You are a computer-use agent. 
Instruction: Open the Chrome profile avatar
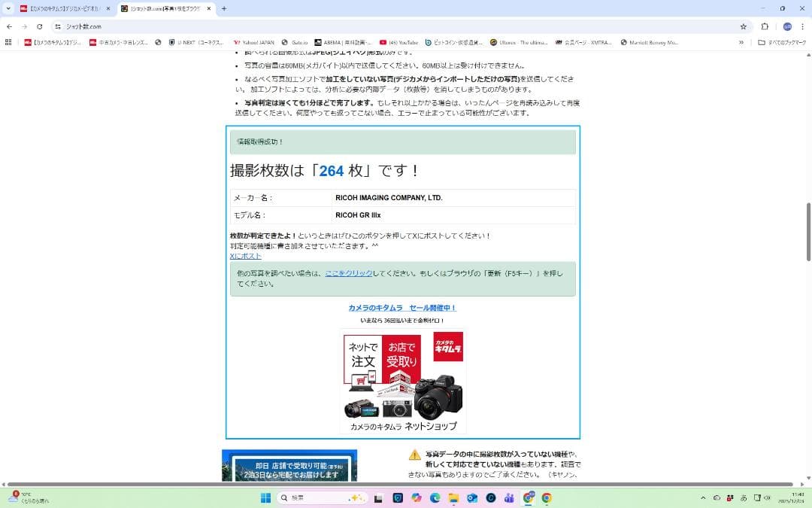click(x=786, y=26)
